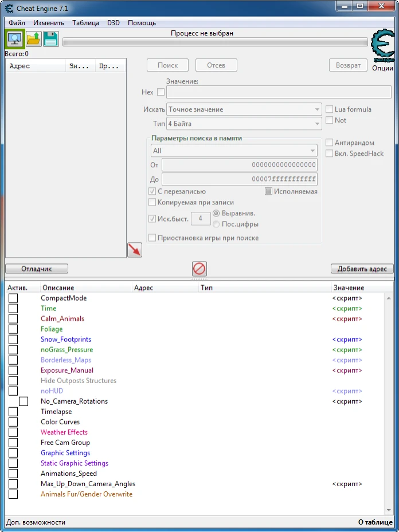Click the scan progress bar
Image resolution: width=399 pixels, height=532 pixels.
coord(215,42)
